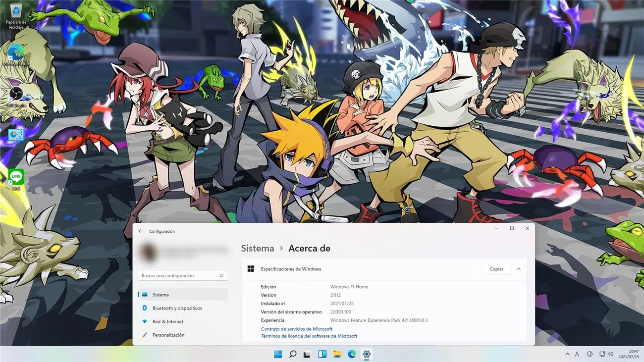The image size is (644, 362).
Task: Select Sistema in the sidebar
Action: tap(183, 295)
